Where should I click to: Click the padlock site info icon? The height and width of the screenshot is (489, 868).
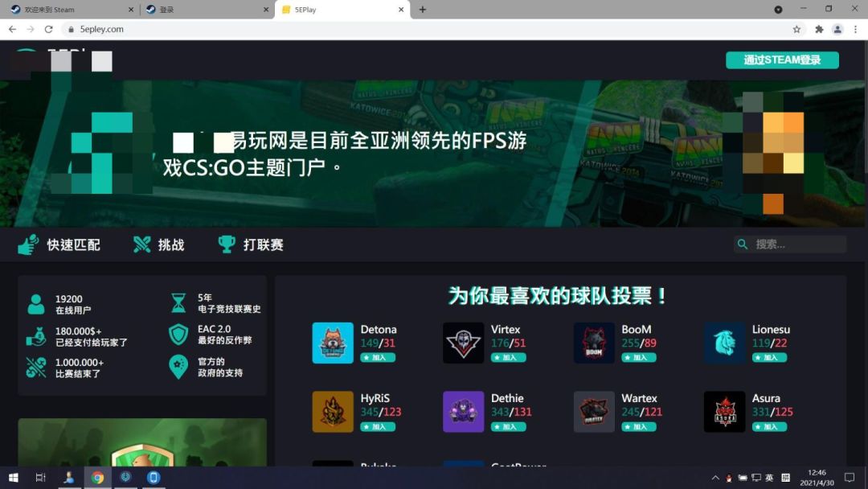tap(71, 29)
